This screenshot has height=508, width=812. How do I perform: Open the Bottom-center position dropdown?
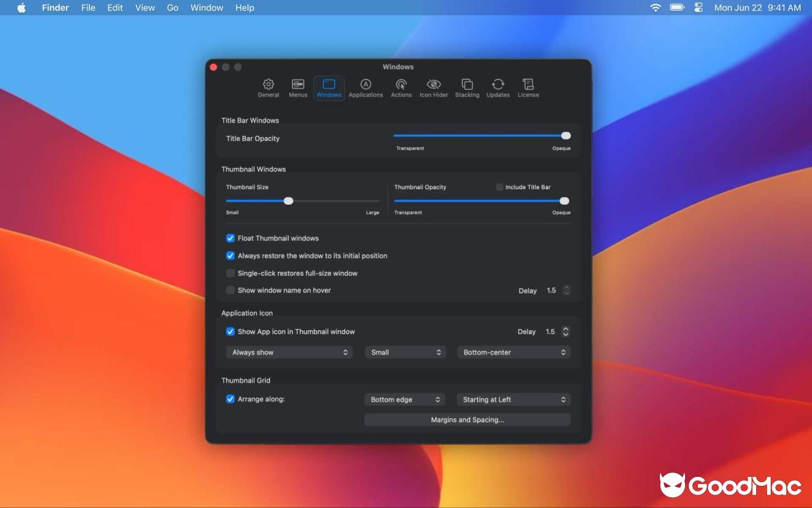click(514, 352)
